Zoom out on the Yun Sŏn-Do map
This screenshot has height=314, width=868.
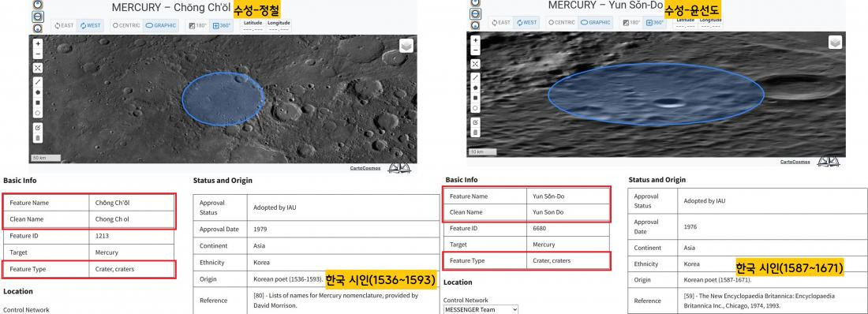pyautogui.click(x=475, y=50)
